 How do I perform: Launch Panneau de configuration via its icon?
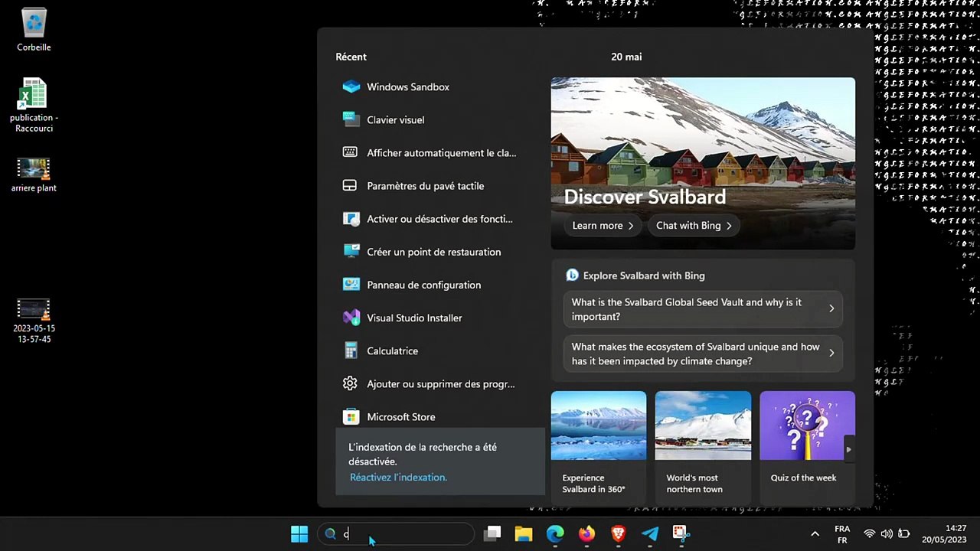tap(351, 285)
